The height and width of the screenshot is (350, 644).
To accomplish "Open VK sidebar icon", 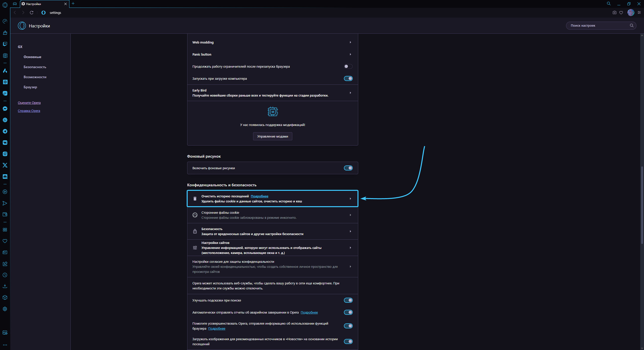I will 5,143.
